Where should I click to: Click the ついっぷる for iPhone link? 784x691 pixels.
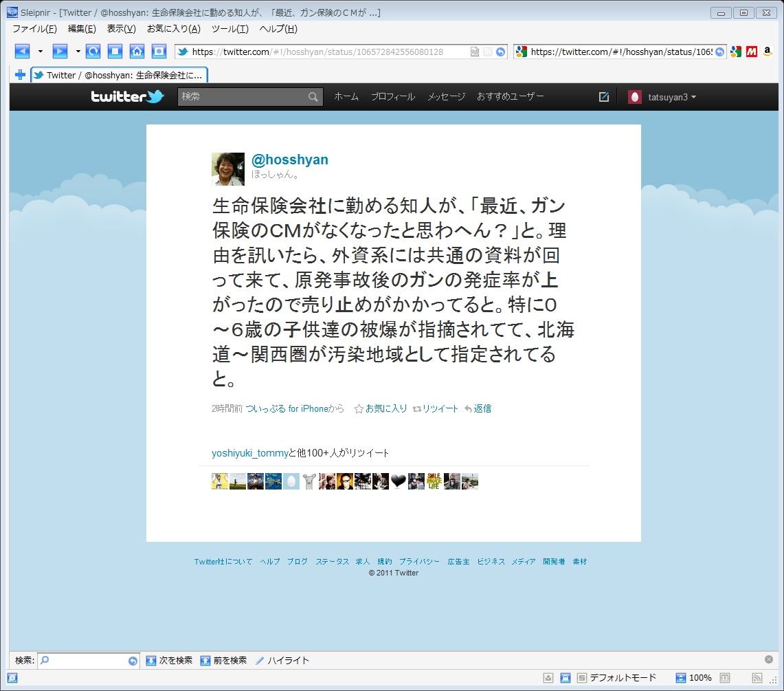287,409
